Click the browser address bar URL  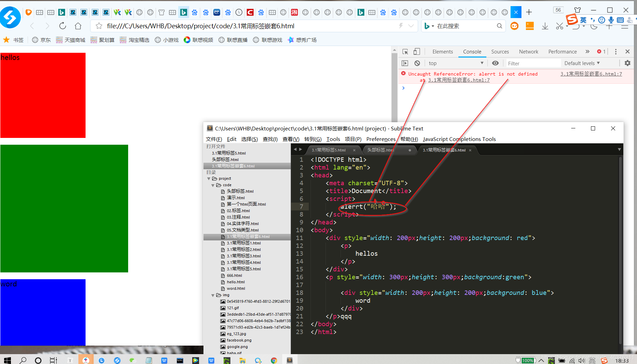tap(200, 26)
